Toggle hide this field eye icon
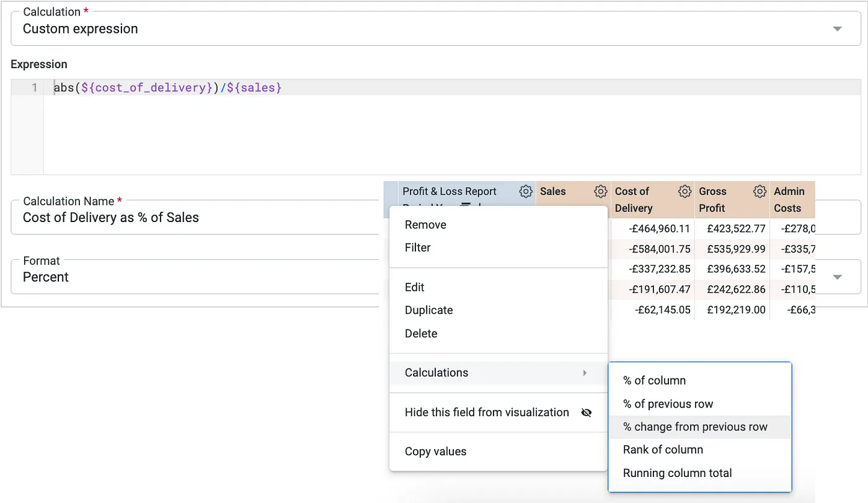Viewport: 868px width, 503px height. pyautogui.click(x=586, y=413)
